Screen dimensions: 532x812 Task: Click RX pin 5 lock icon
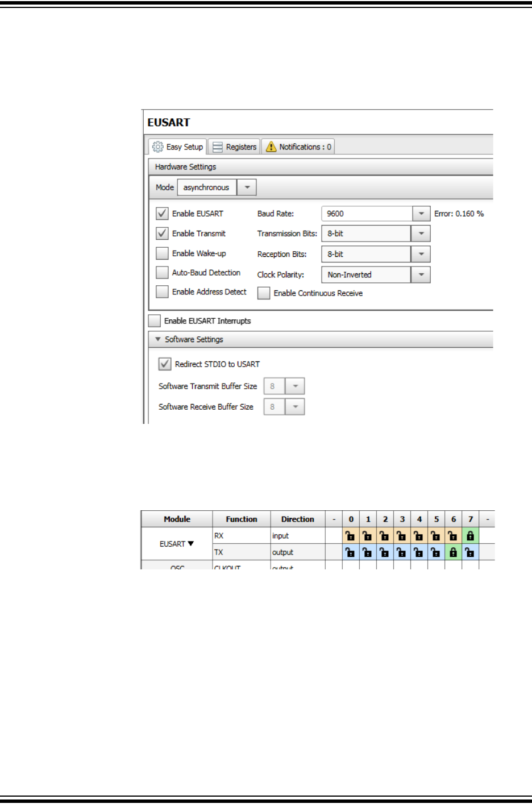(435, 536)
